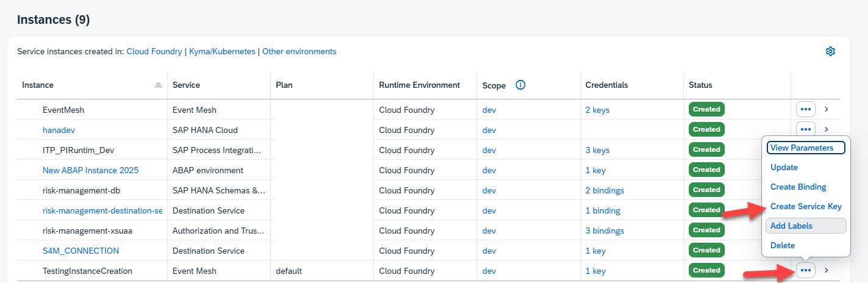Open the Cloud Foundry environment link
Viewport: 868px width, 283px height.
coord(154,52)
